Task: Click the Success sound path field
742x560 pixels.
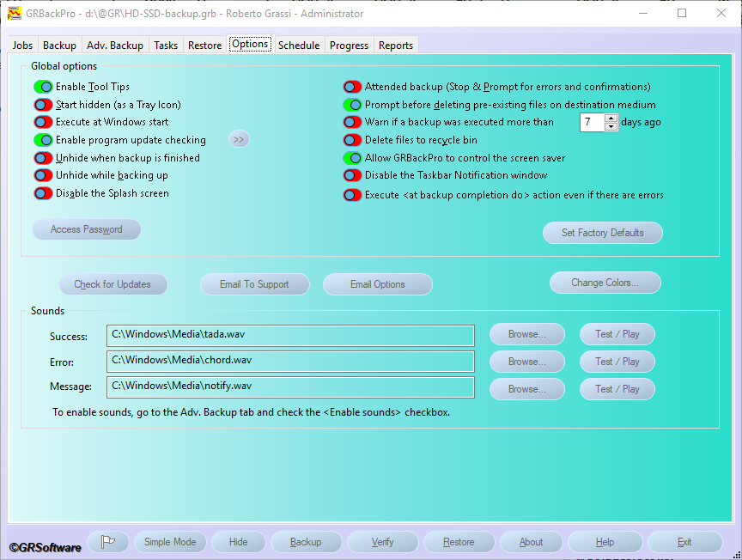Action: tap(290, 336)
